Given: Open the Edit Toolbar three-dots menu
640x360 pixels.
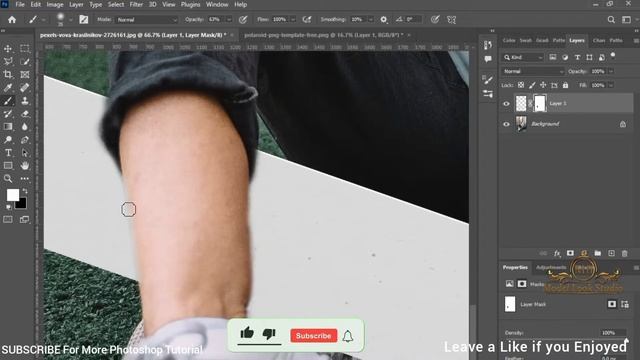Looking at the screenshot, I should (25, 178).
